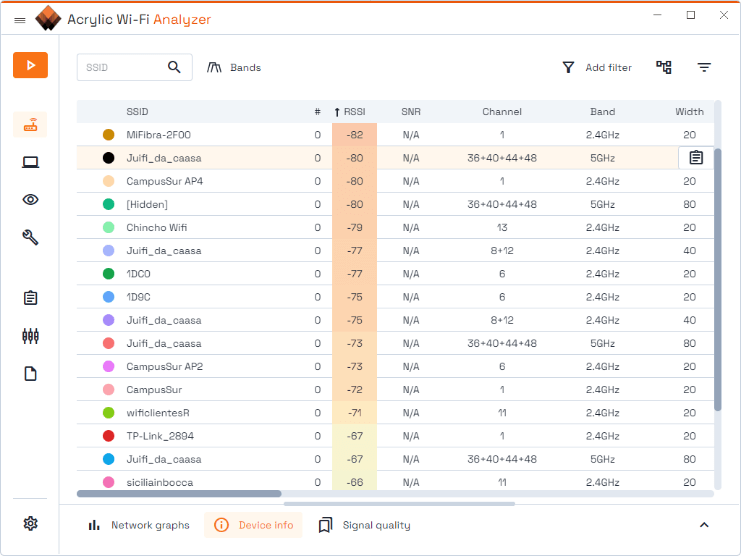Click the black color swatch for Juifi_da_caasa
Viewport: 741px width, 556px height.
coord(108,158)
